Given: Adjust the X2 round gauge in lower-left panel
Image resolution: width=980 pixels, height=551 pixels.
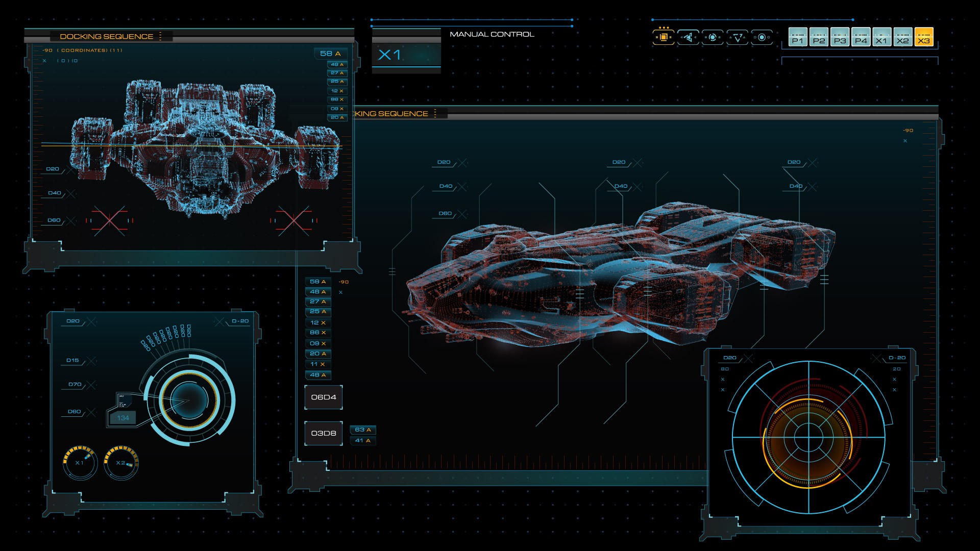Looking at the screenshot, I should (121, 463).
